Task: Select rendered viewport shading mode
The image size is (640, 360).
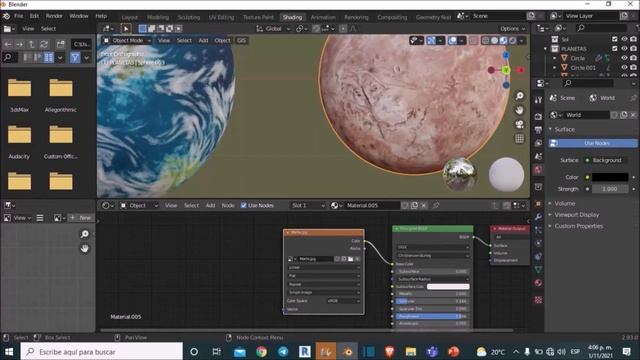Action: point(513,40)
